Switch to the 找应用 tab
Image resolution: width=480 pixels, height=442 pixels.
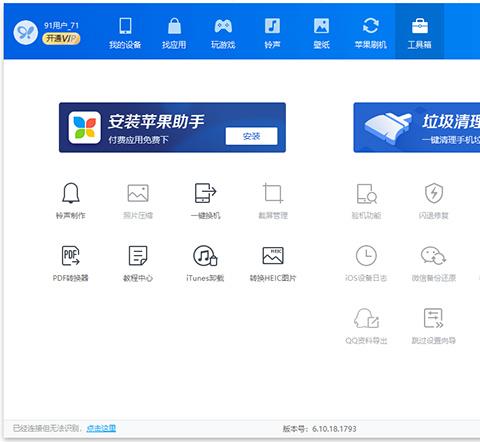[174, 33]
